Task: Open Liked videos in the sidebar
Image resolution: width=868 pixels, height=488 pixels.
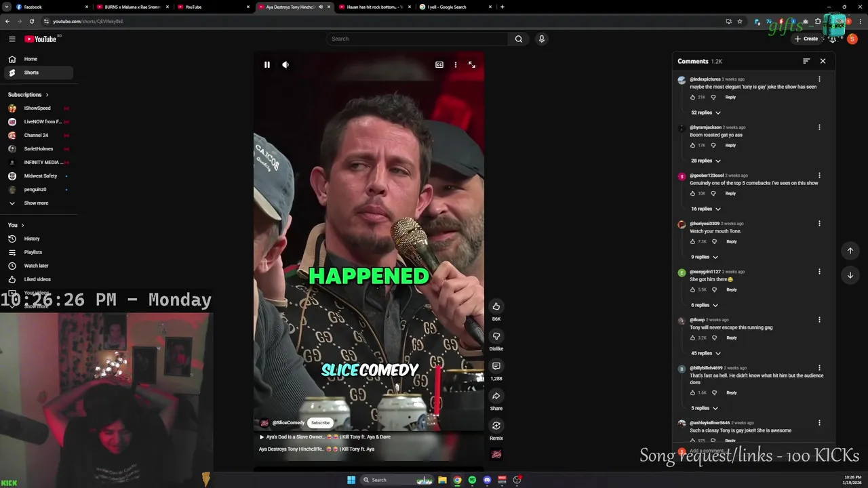Action: pyautogui.click(x=38, y=279)
